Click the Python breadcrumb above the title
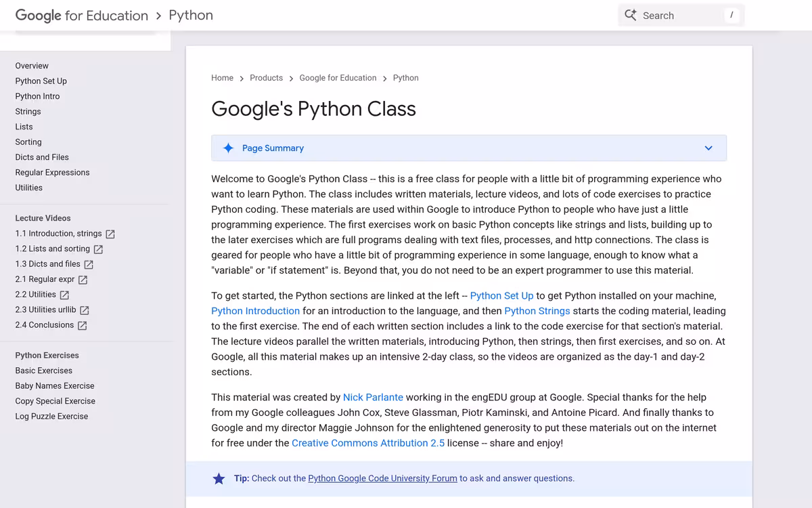This screenshot has height=508, width=812. (x=405, y=78)
